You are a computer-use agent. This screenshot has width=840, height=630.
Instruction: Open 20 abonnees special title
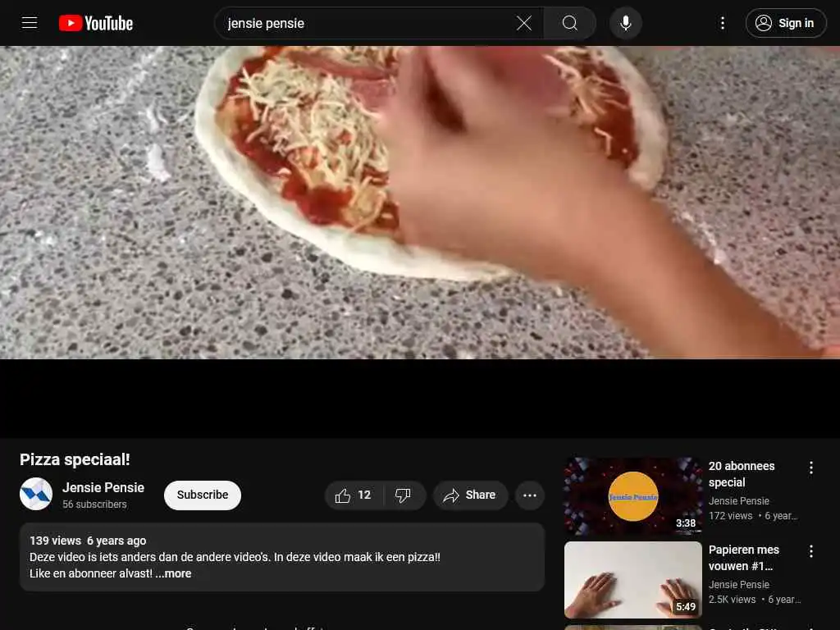pos(742,474)
